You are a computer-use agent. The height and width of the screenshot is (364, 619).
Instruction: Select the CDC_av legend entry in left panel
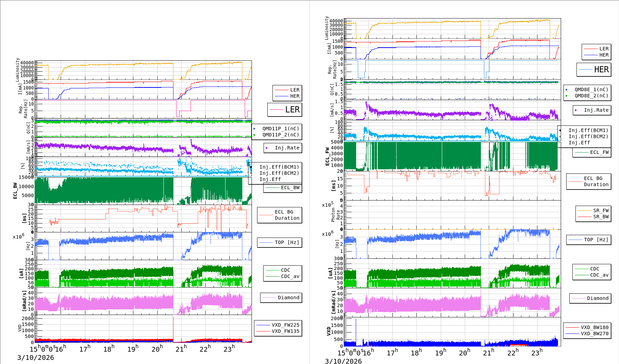point(290,276)
